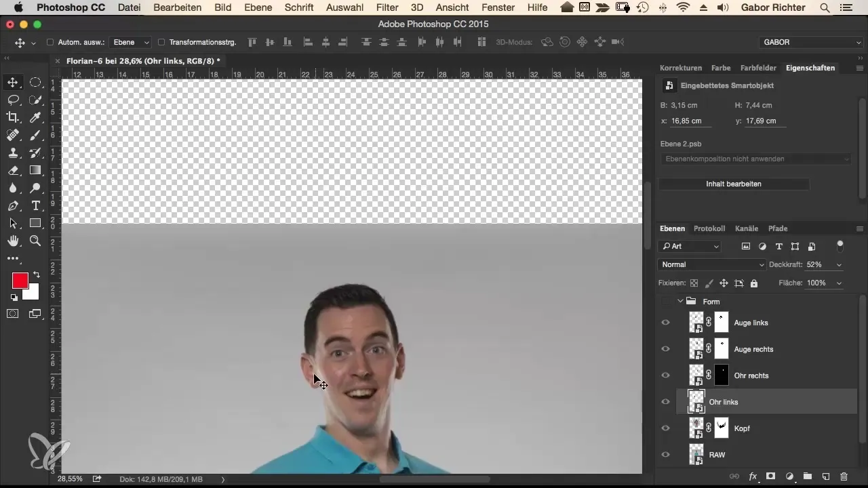This screenshot has height=488, width=868.
Task: Hide the Ohr rechts layer
Action: point(665,375)
